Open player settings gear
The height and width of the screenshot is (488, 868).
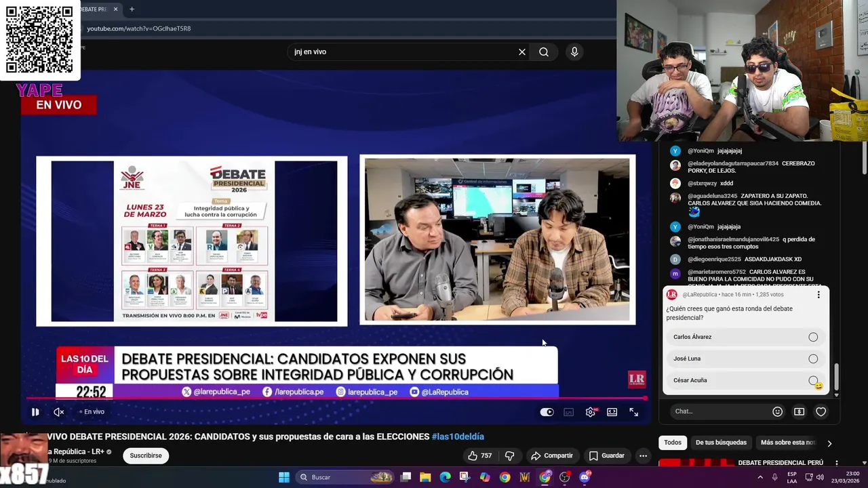tap(591, 411)
